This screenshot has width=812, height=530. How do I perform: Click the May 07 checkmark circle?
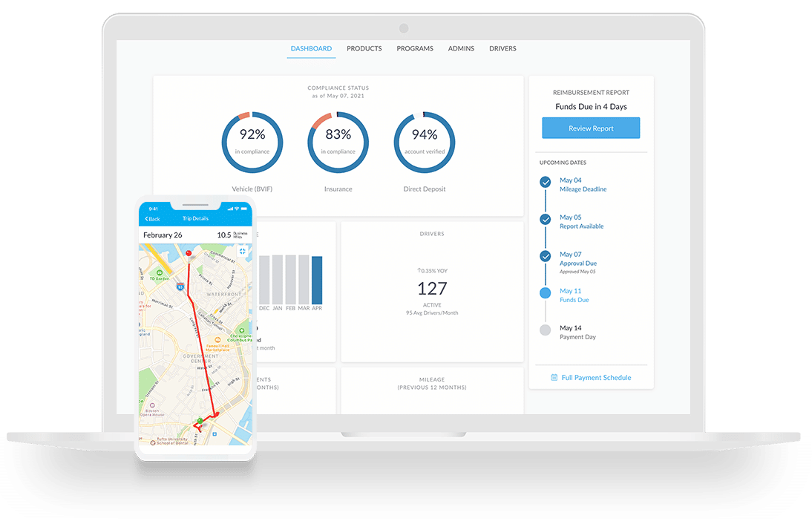(546, 256)
